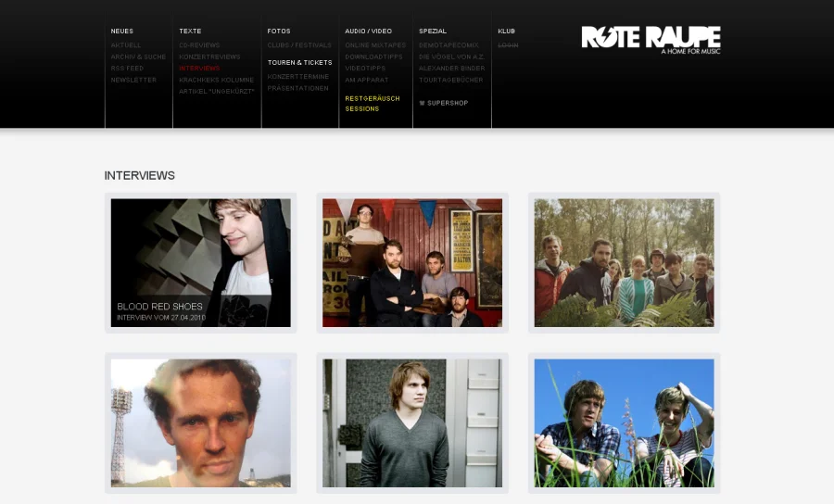This screenshot has height=504, width=834.
Task: Go to Aktuell under Neues
Action: (126, 45)
